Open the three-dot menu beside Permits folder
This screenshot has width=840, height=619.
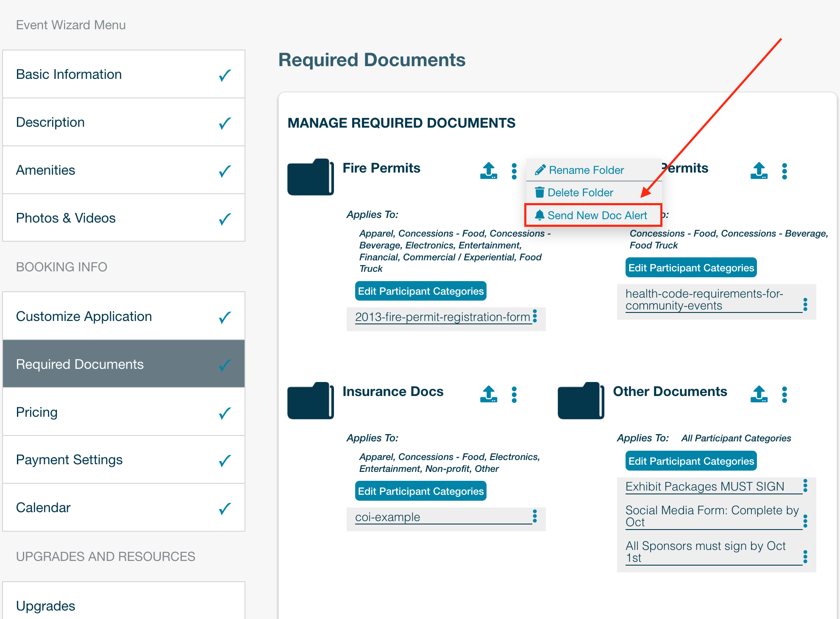pyautogui.click(x=784, y=171)
